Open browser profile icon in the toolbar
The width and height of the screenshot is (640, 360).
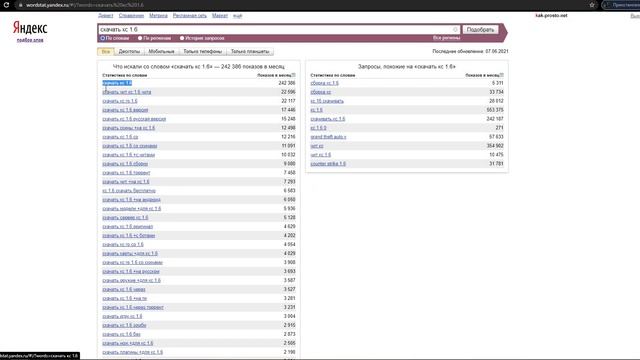(x=607, y=5)
